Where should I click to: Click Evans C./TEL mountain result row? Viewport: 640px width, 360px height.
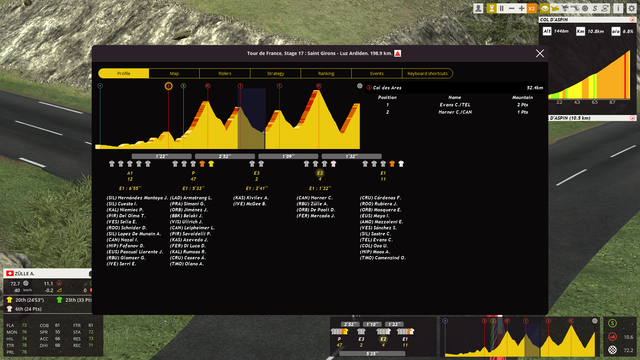click(454, 105)
